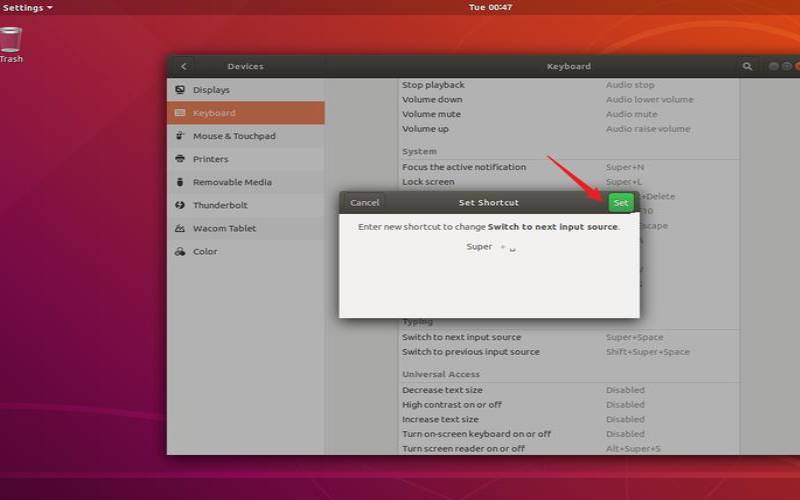Click the Increase text size row
Screen dimensions: 800x500
pos(568,419)
